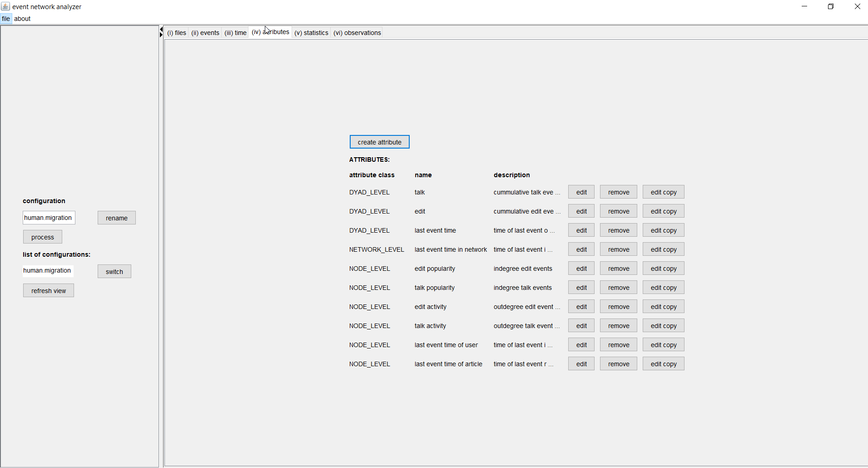The height and width of the screenshot is (468, 868).
Task: Edit the talk DYAD_LEVEL attribute
Action: pyautogui.click(x=581, y=192)
